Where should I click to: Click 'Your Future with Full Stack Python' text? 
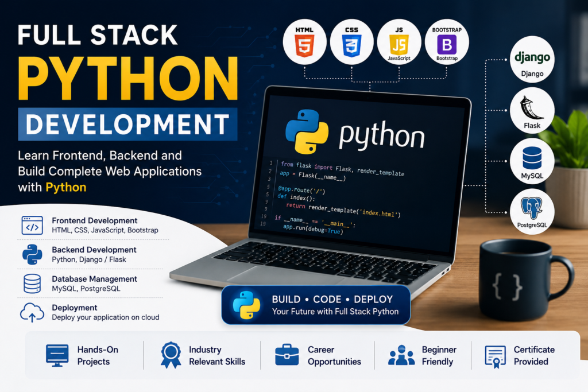click(x=335, y=312)
